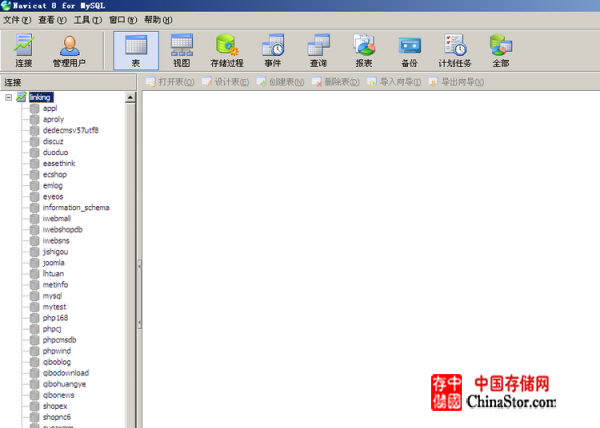600x428 pixels.
Task: Select the mysql database
Action: (52, 296)
